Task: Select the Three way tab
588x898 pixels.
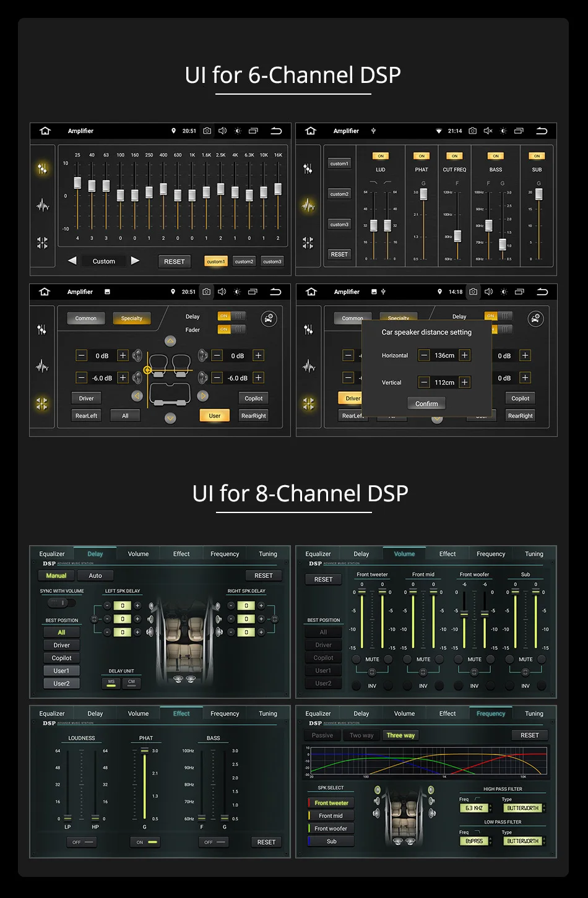Action: pyautogui.click(x=400, y=735)
